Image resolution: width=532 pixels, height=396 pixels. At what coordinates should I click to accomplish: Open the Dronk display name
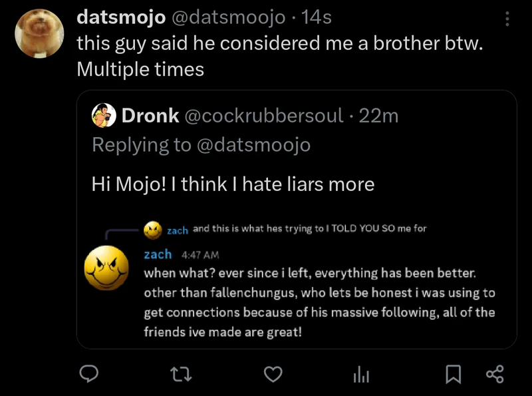pyautogui.click(x=150, y=116)
